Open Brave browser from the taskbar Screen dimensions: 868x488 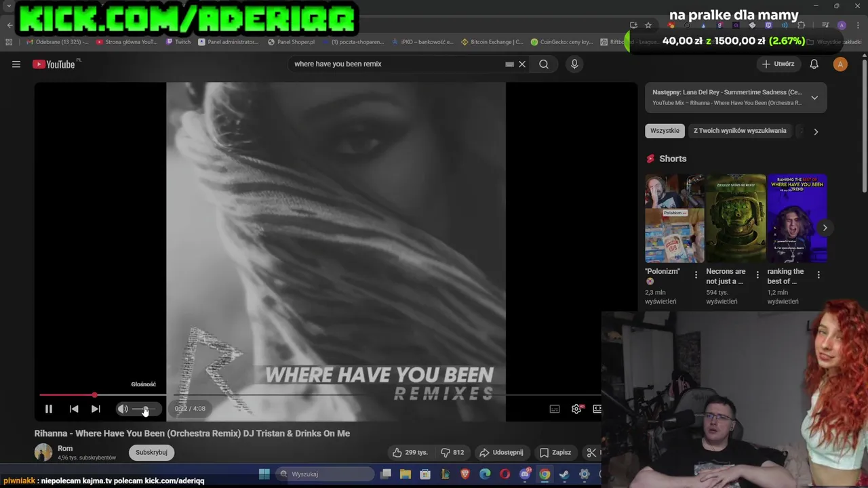pyautogui.click(x=465, y=474)
